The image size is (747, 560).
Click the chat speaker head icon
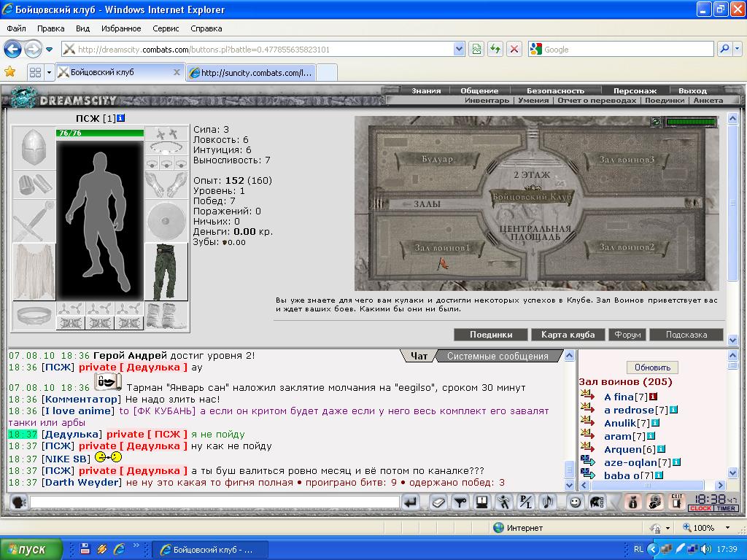coord(18,502)
